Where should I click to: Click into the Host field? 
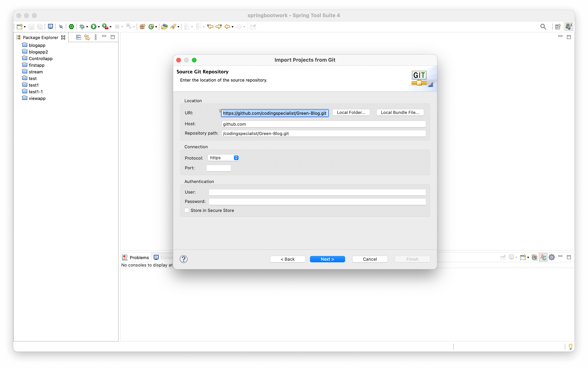[323, 124]
